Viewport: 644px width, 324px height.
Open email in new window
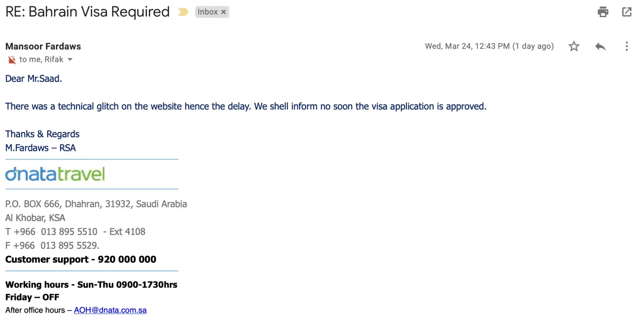[627, 12]
